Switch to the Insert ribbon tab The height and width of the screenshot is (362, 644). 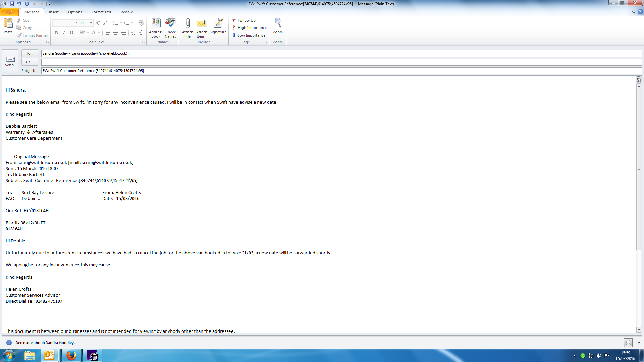(53, 12)
